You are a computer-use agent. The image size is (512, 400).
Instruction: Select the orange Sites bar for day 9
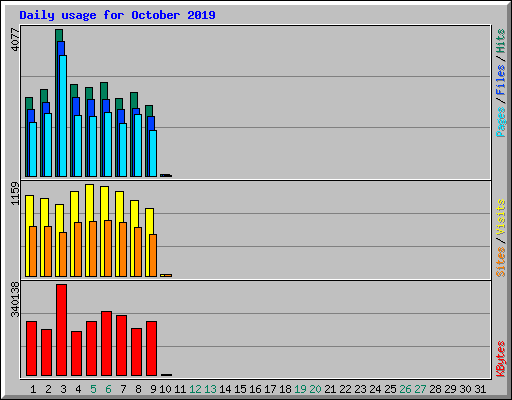pyautogui.click(x=153, y=255)
